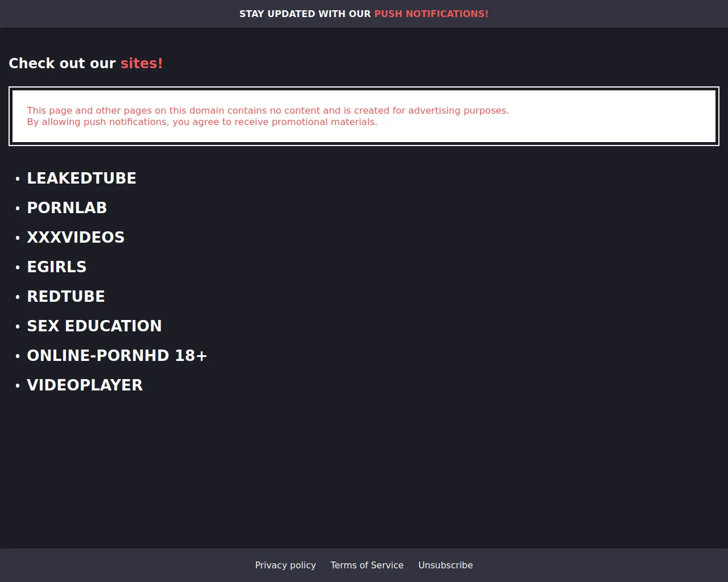Open the REDTUBE site link
728x582 pixels.
(66, 297)
